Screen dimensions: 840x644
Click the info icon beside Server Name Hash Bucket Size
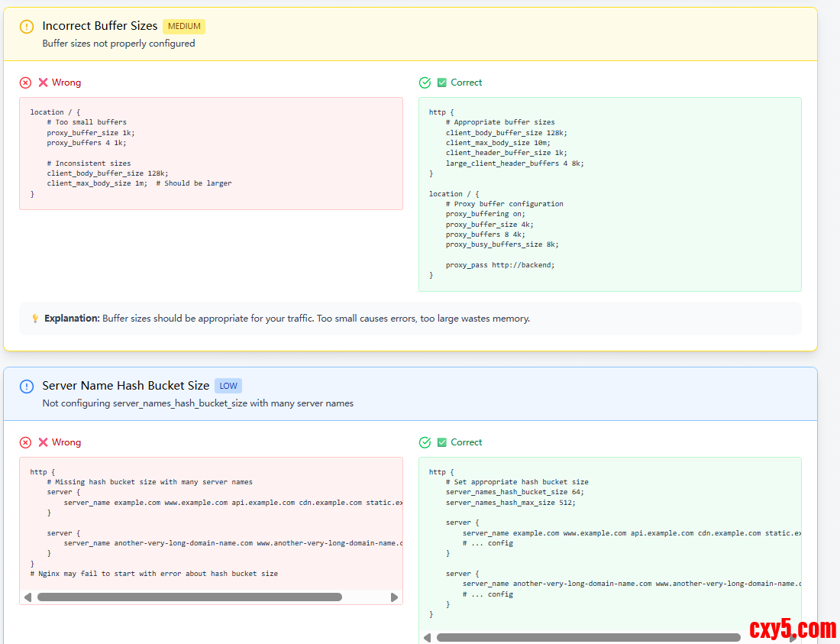click(27, 387)
